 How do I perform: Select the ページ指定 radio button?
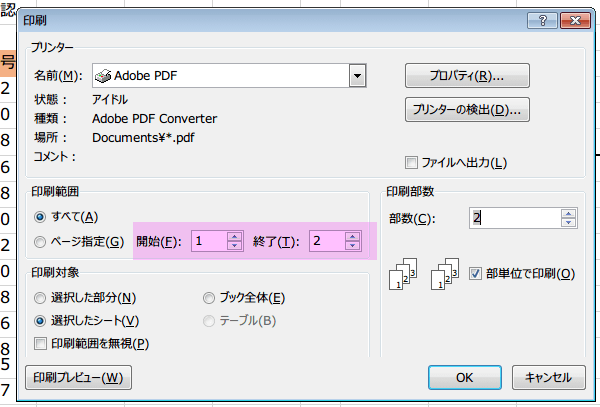pos(40,241)
